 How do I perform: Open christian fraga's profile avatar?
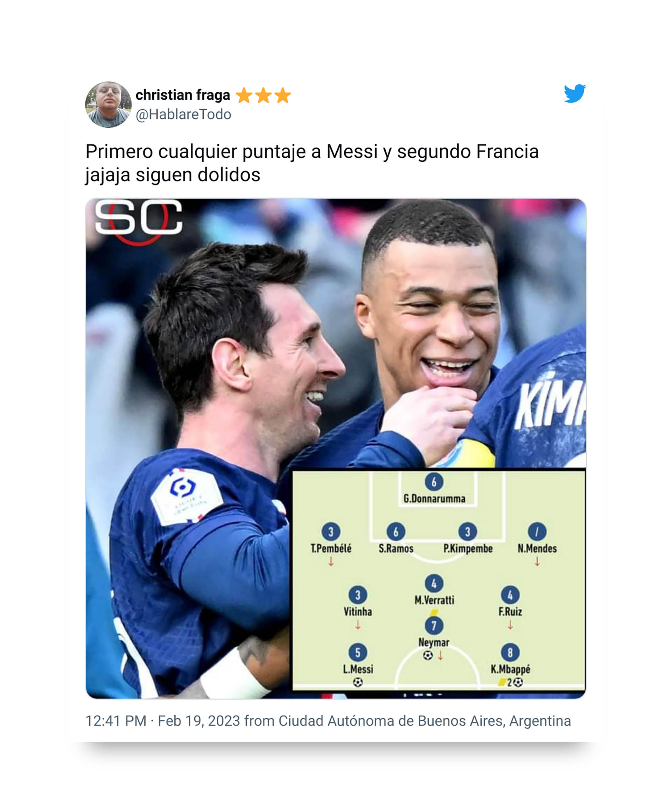pos(108,104)
